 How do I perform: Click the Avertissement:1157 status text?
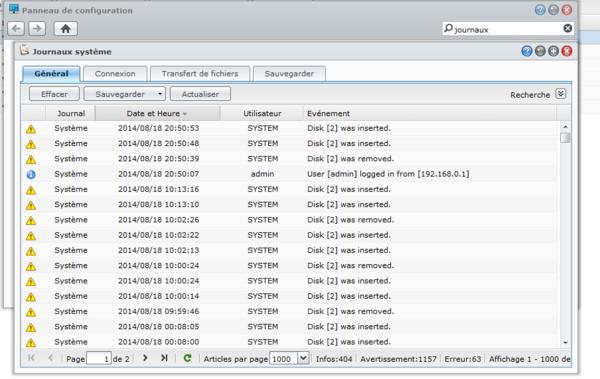click(x=398, y=359)
